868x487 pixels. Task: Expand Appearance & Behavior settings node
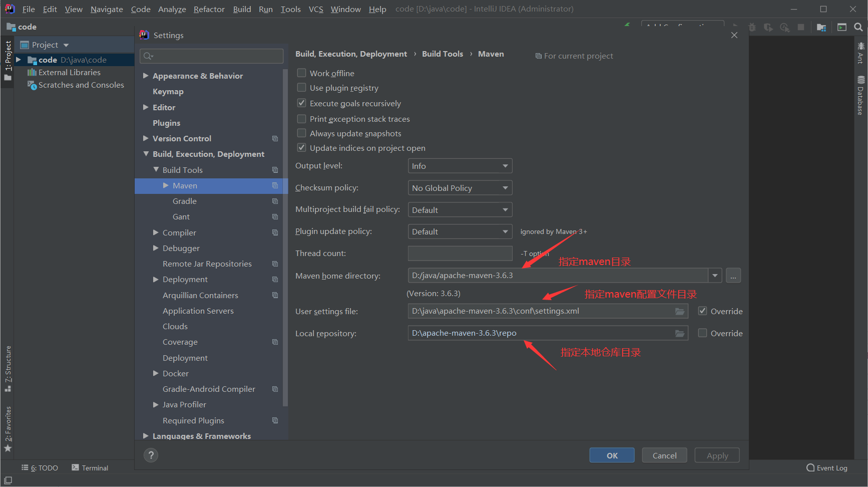point(146,76)
